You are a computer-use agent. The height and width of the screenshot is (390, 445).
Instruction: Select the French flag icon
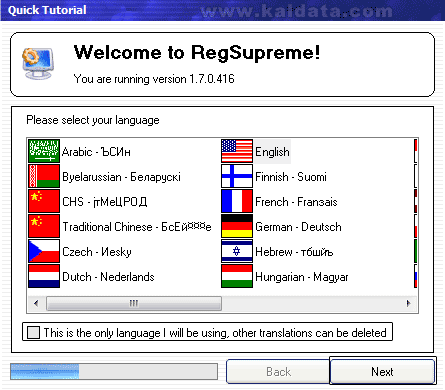click(237, 201)
